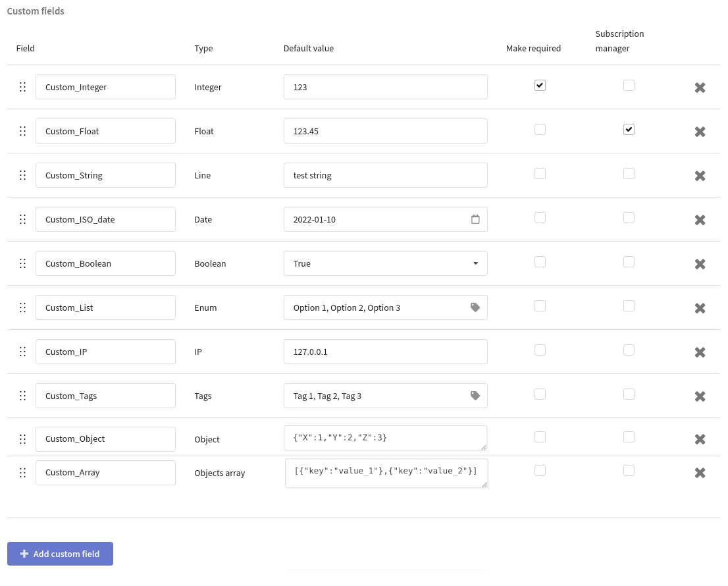This screenshot has height=586, width=728.
Task: Remove the Custom_Float row with X icon
Action: point(700,132)
